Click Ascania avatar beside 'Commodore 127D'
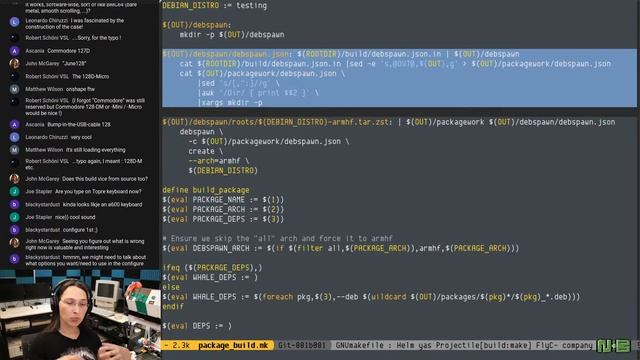Viewport: 640px width, 360px height. click(14, 51)
